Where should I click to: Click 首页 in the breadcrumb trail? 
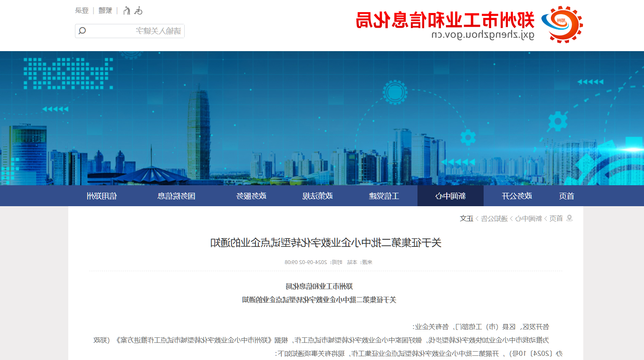[x=556, y=218]
